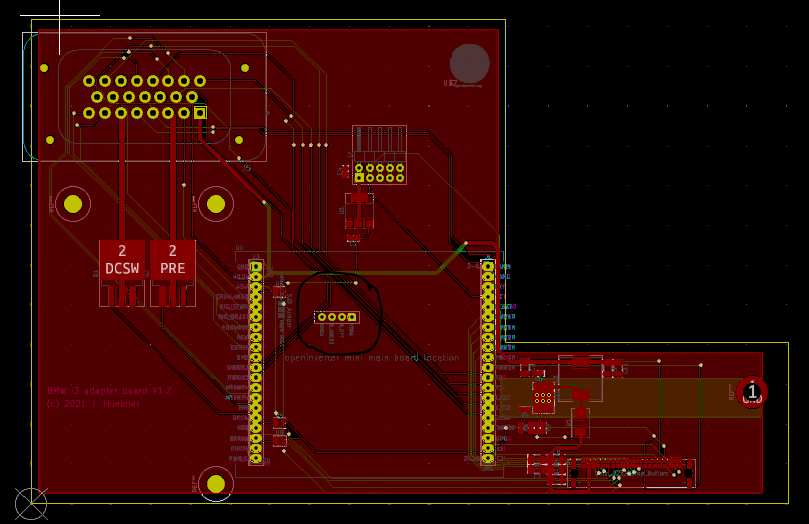This screenshot has height=524, width=809.
Task: Click top pin of the right pin header column
Action: [488, 267]
